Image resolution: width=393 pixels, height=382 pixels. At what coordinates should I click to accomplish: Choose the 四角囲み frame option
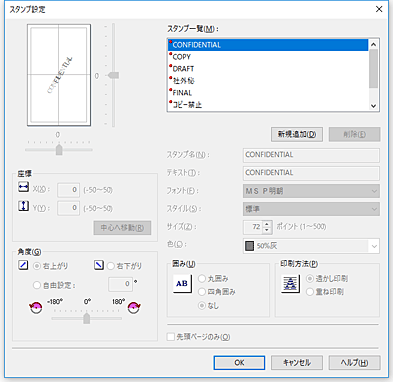tap(202, 292)
